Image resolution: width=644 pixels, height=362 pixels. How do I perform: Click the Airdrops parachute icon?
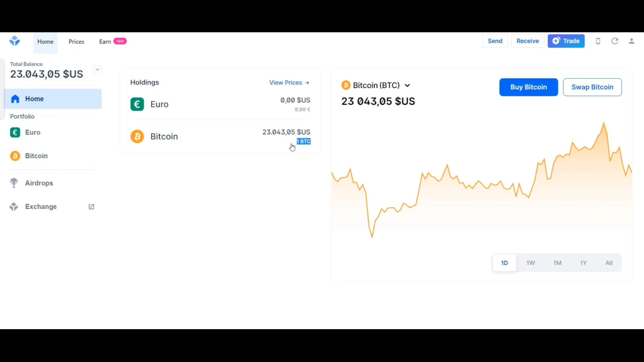(14, 183)
